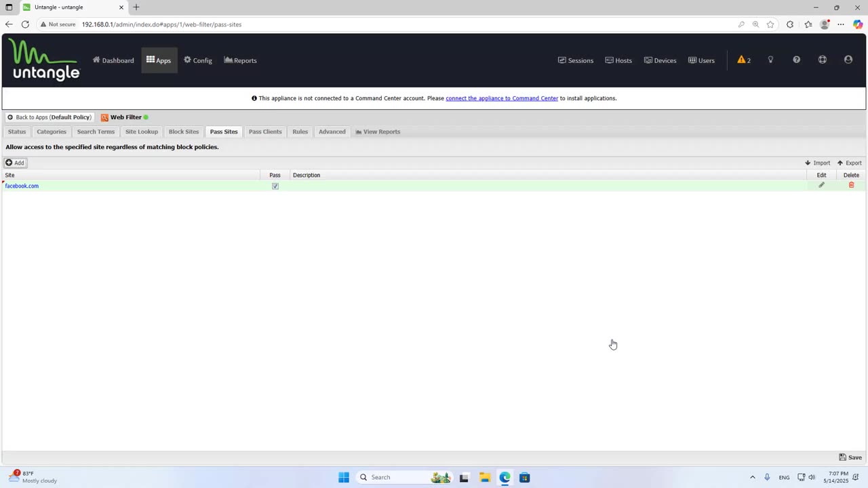Select the facebook.com site cell
The width and height of the screenshot is (868, 488).
coord(132,186)
